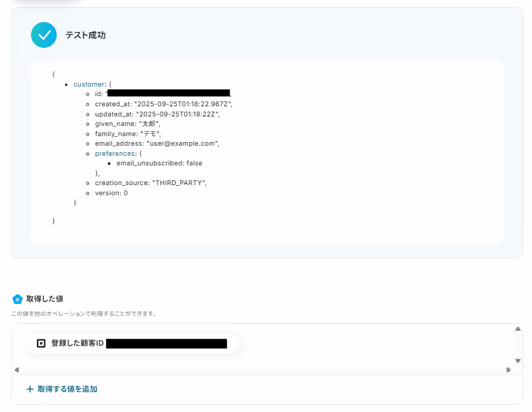Viewport: 532px width, 412px height.
Task: Click the Square icon beside 登録した顧客ID
Action: pos(41,343)
